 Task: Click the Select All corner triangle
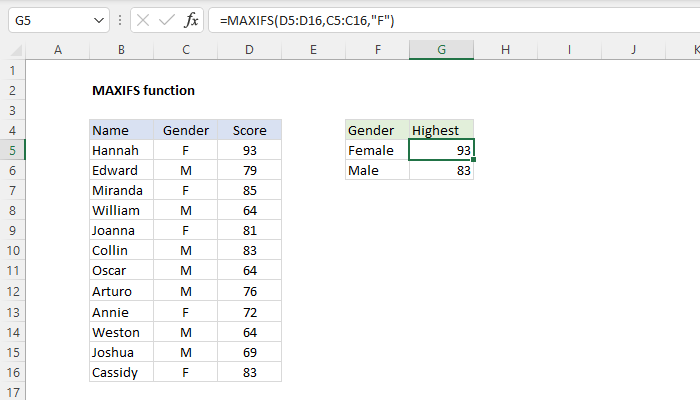coord(16,50)
